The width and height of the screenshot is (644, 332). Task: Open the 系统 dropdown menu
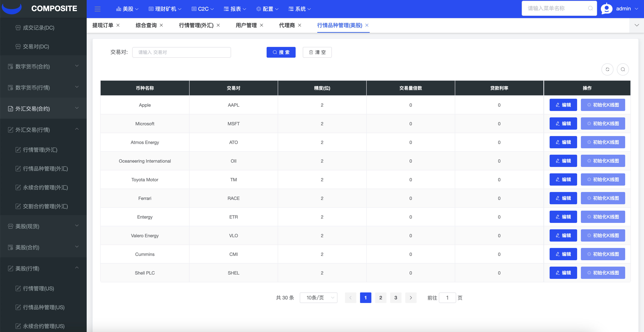point(300,9)
